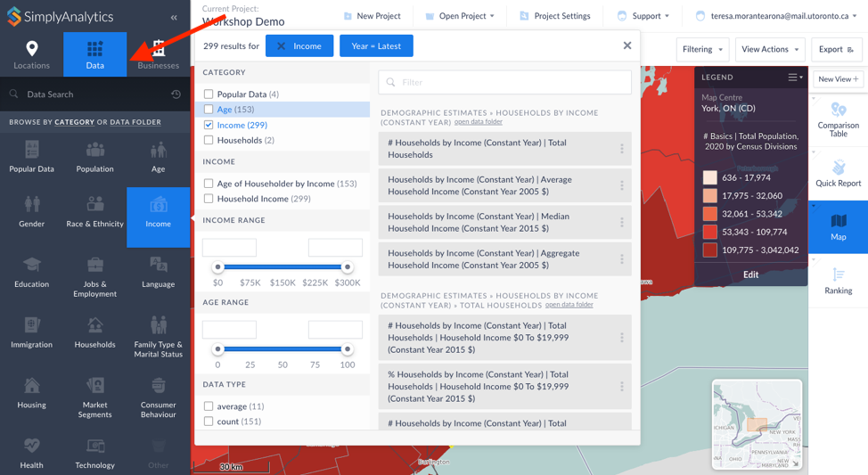Screen dimensions: 868x475
Task: Open the Ranking view
Action: pyautogui.click(x=838, y=281)
